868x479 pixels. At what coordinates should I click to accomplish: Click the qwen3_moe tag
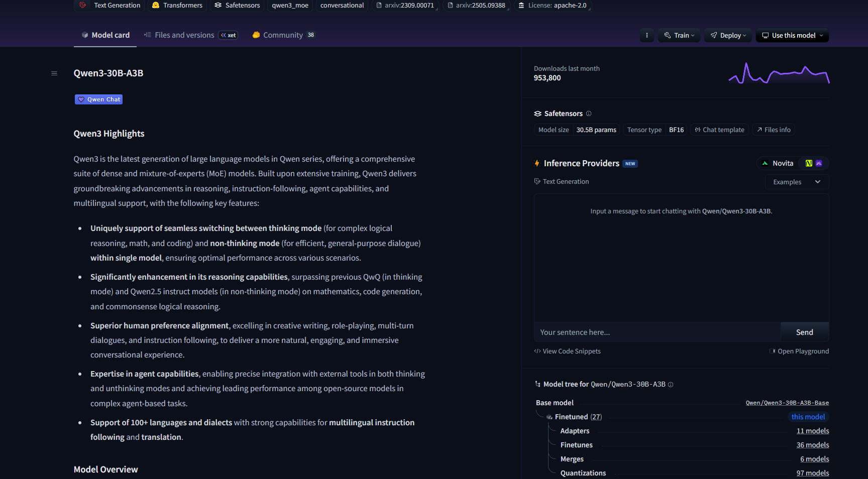click(x=290, y=6)
